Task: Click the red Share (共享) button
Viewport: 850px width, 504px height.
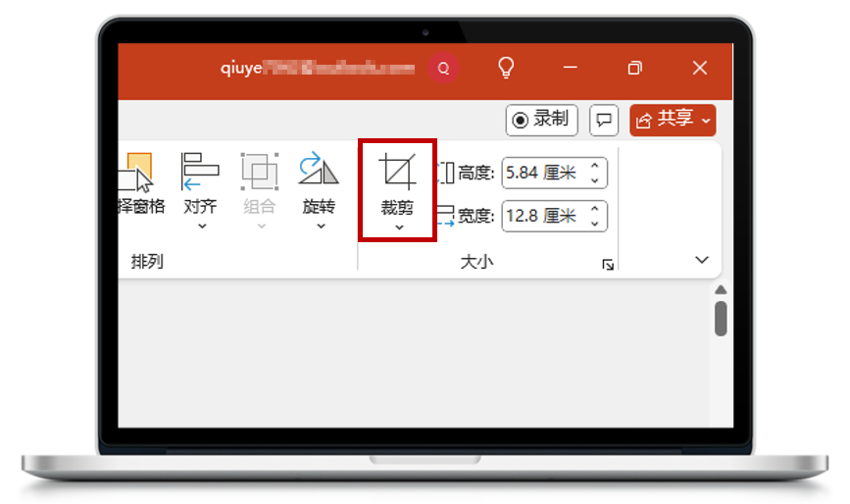Action: click(672, 120)
